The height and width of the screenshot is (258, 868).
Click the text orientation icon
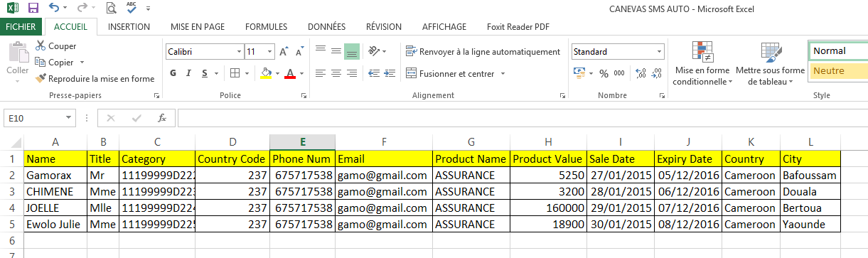(373, 51)
